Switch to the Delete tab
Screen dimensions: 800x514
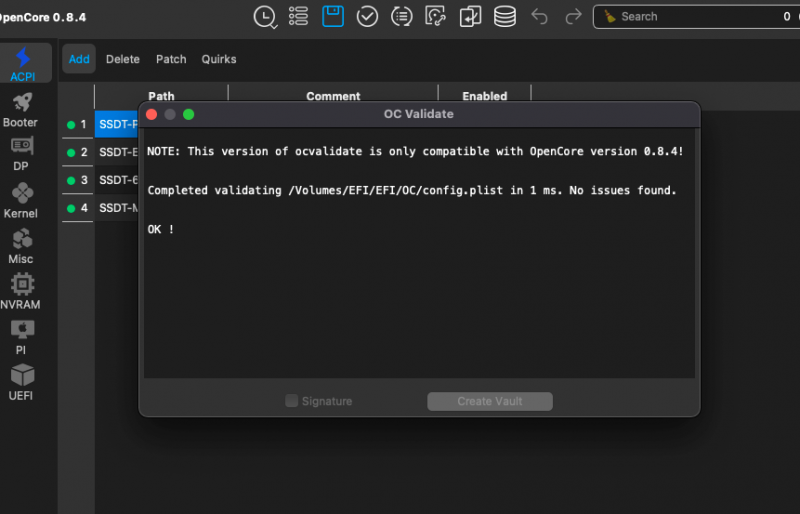pos(122,59)
